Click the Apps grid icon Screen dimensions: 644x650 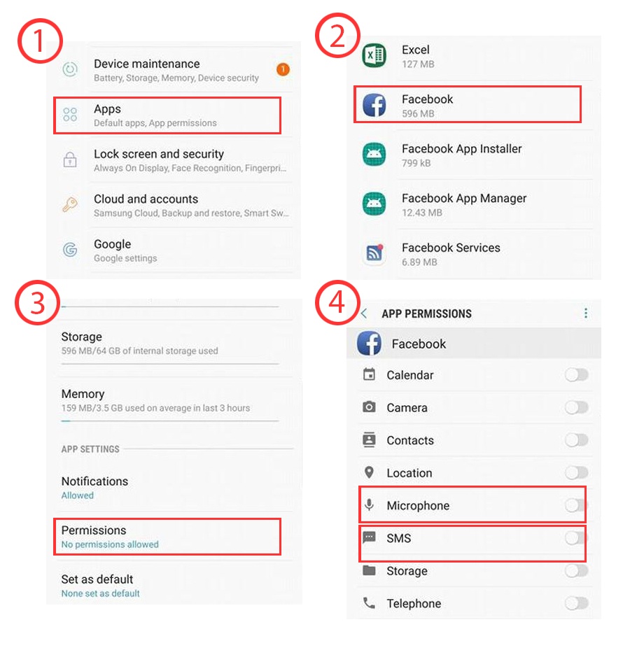pos(69,115)
